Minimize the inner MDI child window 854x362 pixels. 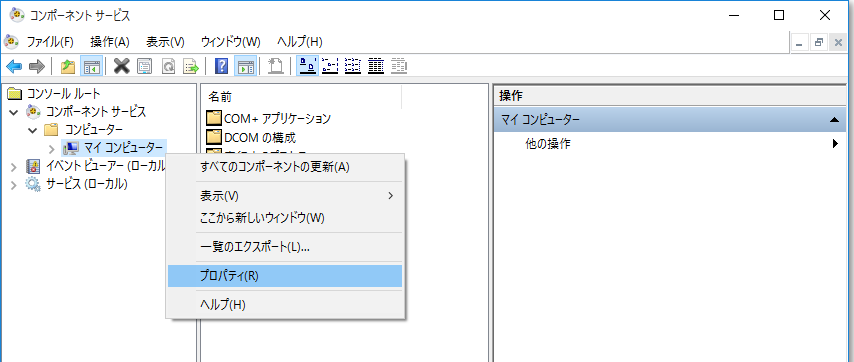[x=800, y=43]
